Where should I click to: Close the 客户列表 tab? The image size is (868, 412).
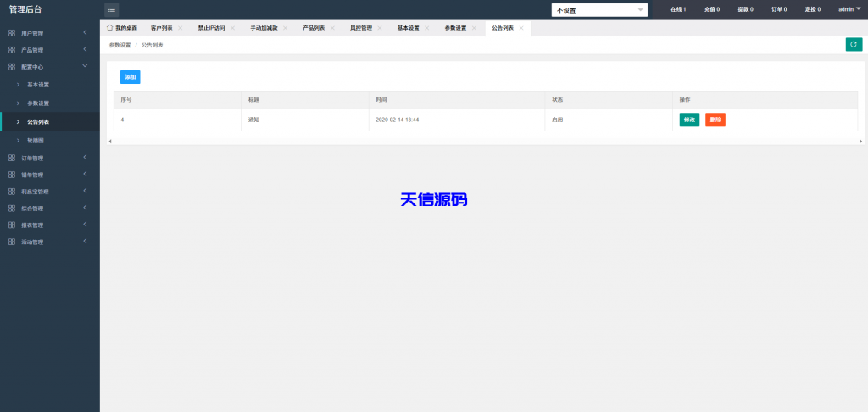(x=181, y=28)
